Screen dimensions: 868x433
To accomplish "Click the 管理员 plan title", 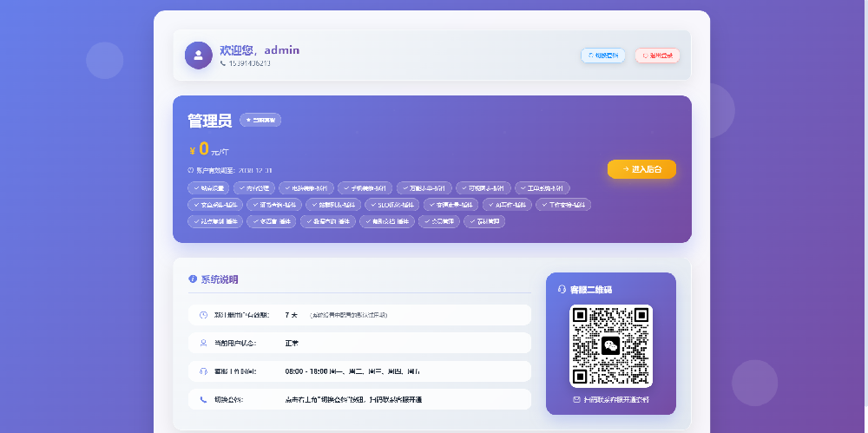I will pos(210,120).
